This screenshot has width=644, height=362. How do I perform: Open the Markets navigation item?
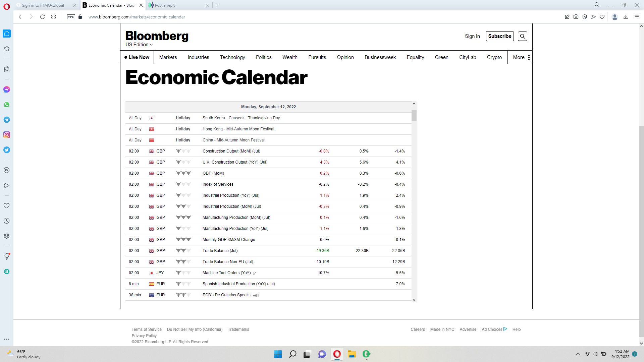[x=168, y=57]
